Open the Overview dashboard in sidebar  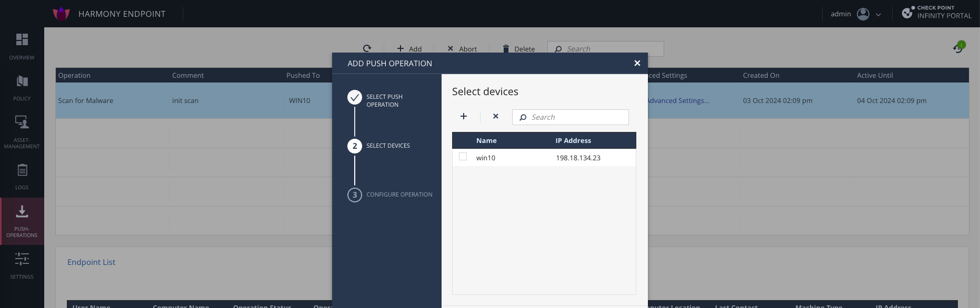tap(22, 46)
